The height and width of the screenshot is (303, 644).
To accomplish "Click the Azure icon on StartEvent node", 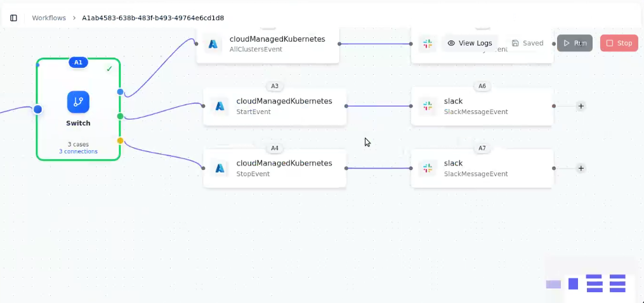I will point(220,106).
